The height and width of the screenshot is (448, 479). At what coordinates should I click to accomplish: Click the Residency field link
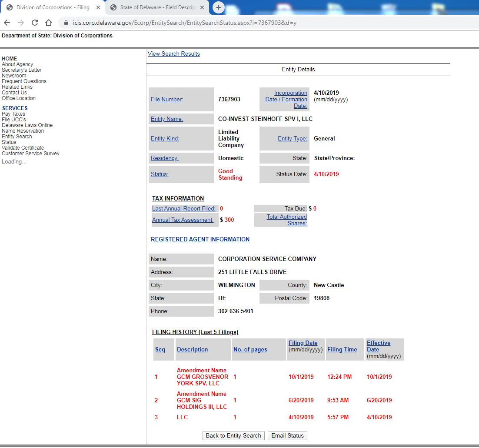(x=165, y=158)
